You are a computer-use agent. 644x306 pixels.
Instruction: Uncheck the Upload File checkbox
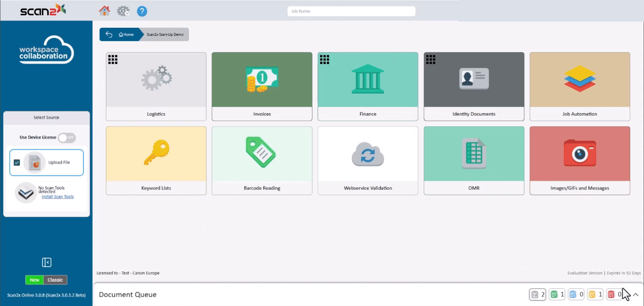[x=17, y=163]
